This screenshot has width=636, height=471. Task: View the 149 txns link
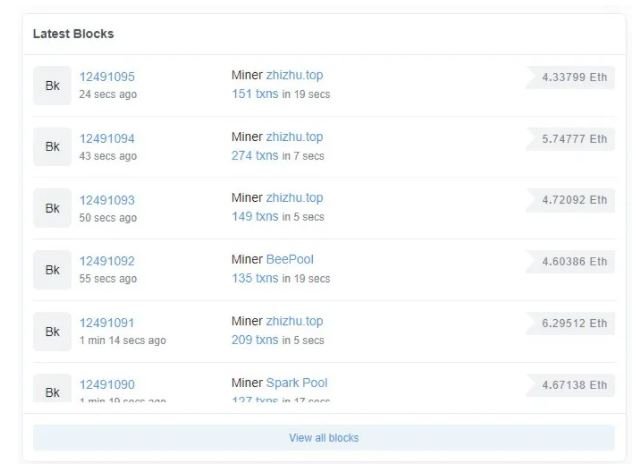[255, 217]
